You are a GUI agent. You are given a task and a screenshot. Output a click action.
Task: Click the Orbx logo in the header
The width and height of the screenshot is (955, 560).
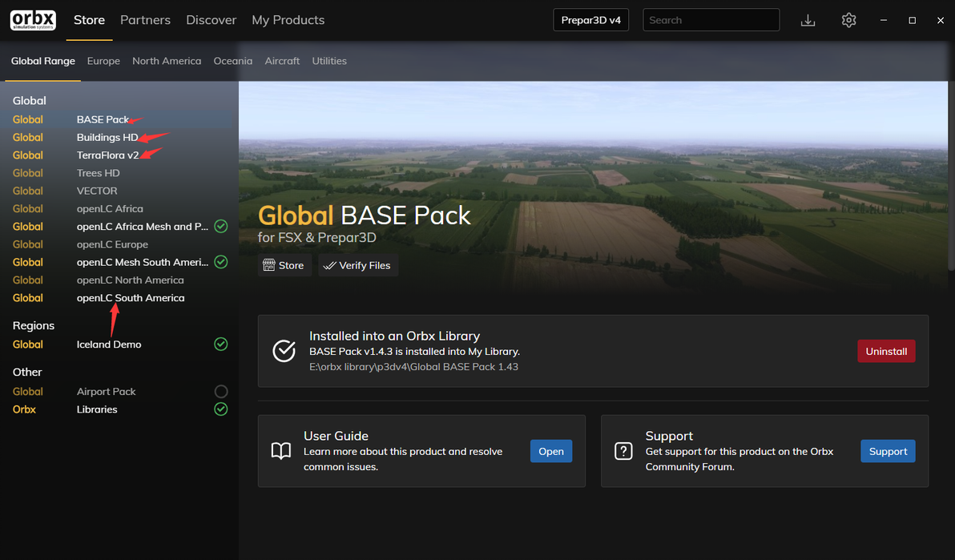(x=33, y=20)
